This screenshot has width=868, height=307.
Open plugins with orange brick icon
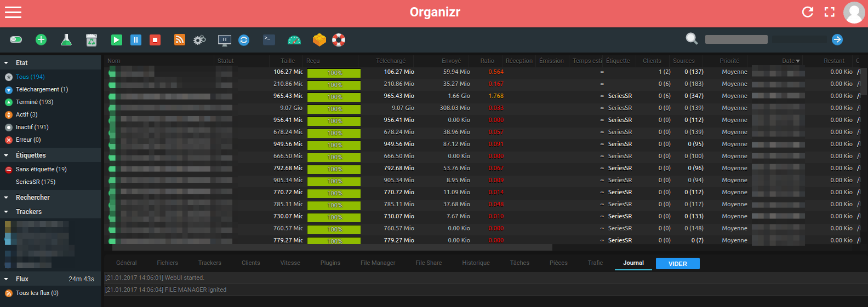click(319, 39)
